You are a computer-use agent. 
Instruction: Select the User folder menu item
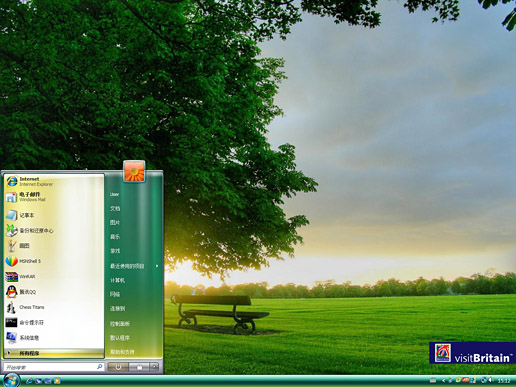point(115,194)
